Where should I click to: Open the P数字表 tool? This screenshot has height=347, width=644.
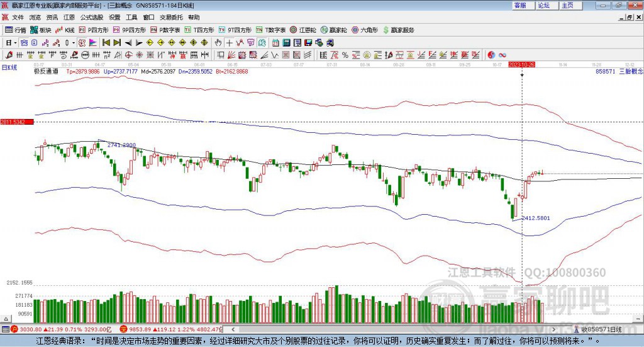[x=165, y=30]
